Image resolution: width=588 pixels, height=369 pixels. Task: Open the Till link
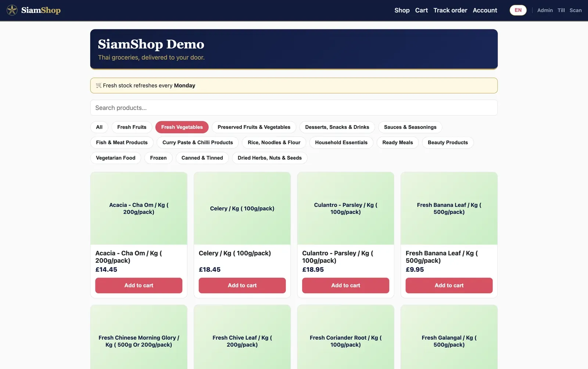tap(561, 10)
